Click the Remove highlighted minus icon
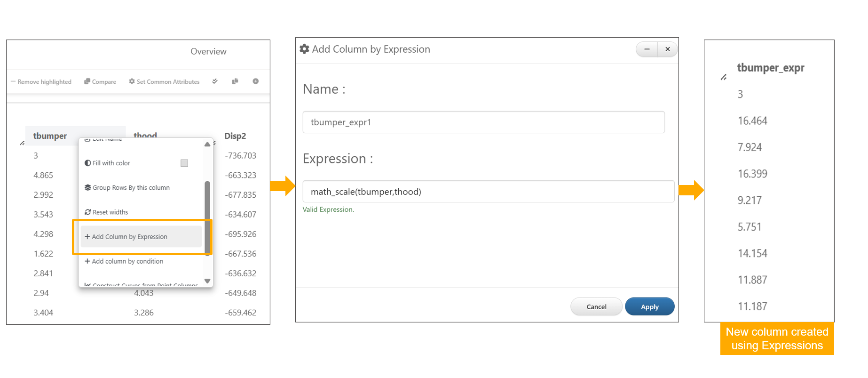Image resolution: width=868 pixels, height=378 pixels. pos(13,81)
